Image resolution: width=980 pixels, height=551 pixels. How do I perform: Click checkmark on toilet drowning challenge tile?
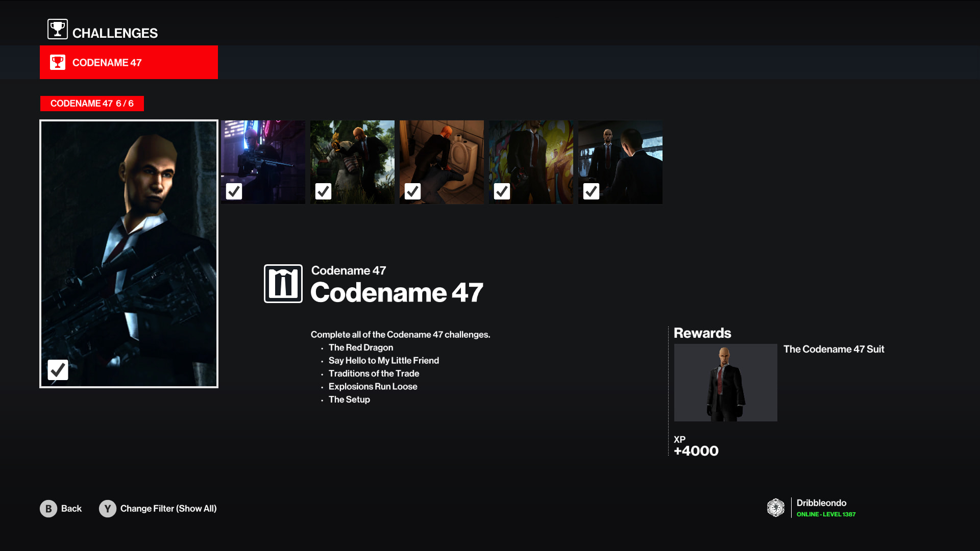(x=412, y=191)
